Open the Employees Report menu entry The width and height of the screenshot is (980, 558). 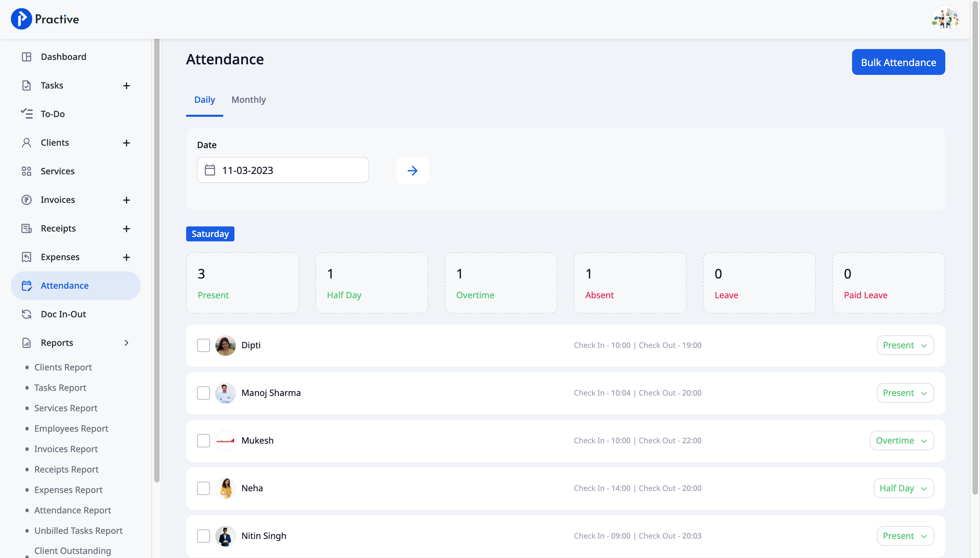coord(71,429)
